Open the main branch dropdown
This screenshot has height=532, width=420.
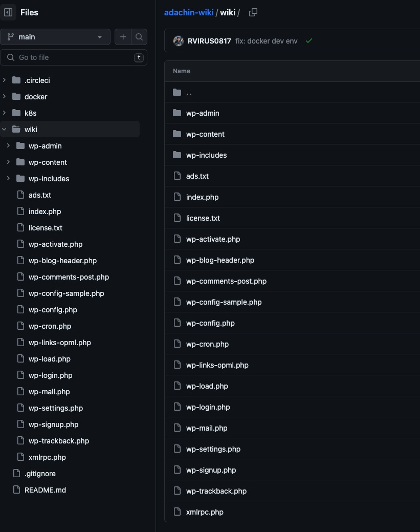55,37
